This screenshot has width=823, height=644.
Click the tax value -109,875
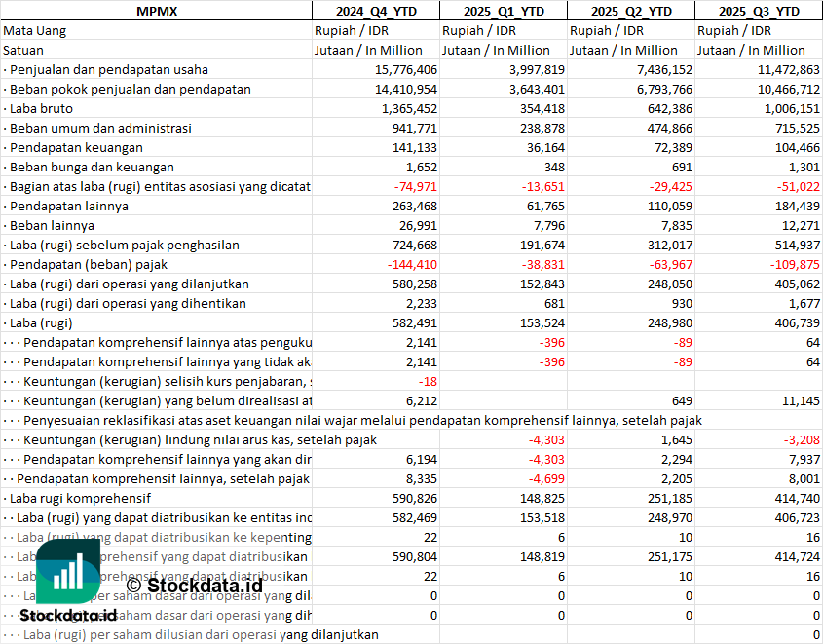point(795,264)
